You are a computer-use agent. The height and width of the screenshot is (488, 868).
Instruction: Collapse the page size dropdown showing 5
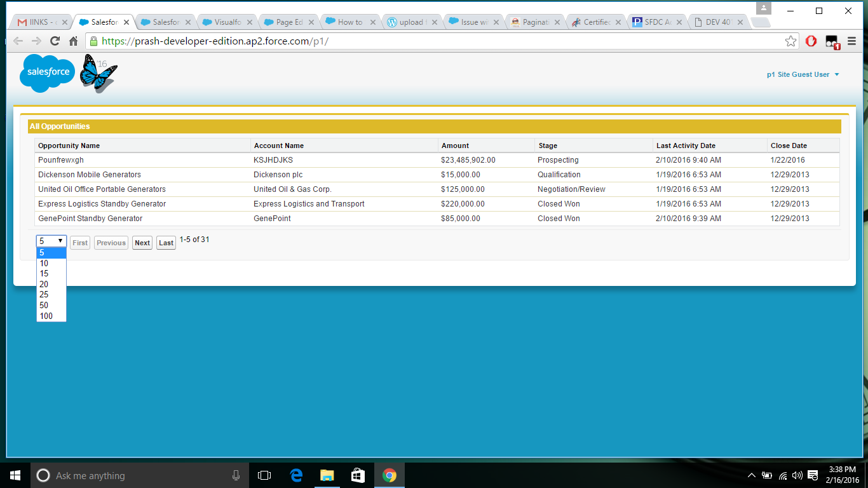coord(51,241)
